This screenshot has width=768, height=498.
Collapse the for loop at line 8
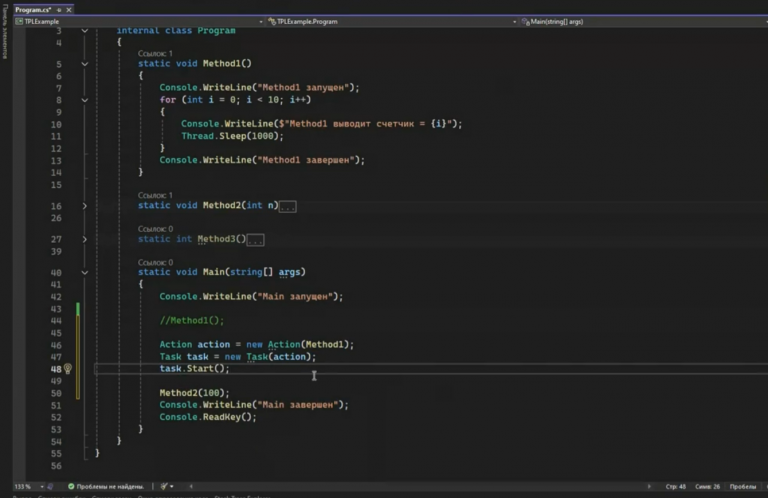click(x=84, y=100)
